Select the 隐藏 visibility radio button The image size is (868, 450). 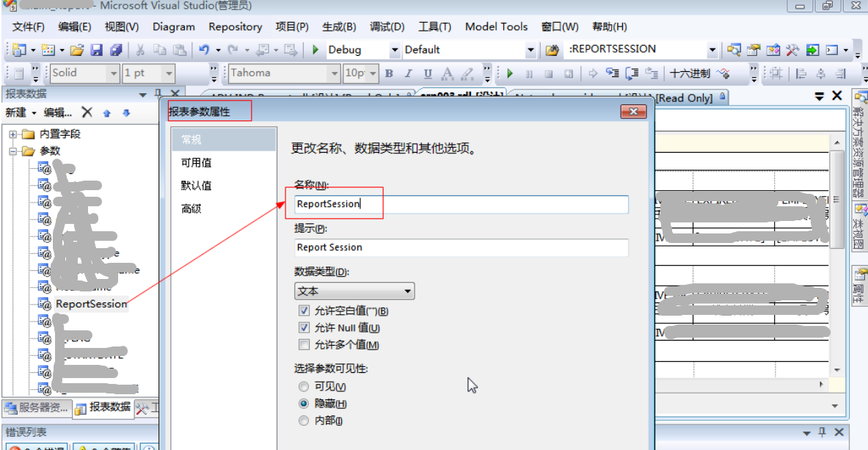click(303, 404)
